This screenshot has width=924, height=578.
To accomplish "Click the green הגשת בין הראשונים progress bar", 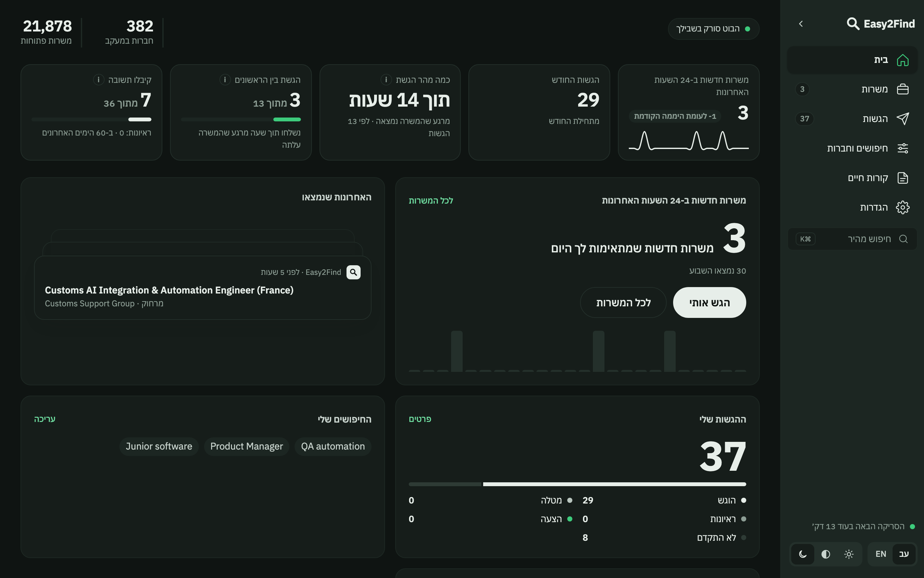I will click(241, 120).
